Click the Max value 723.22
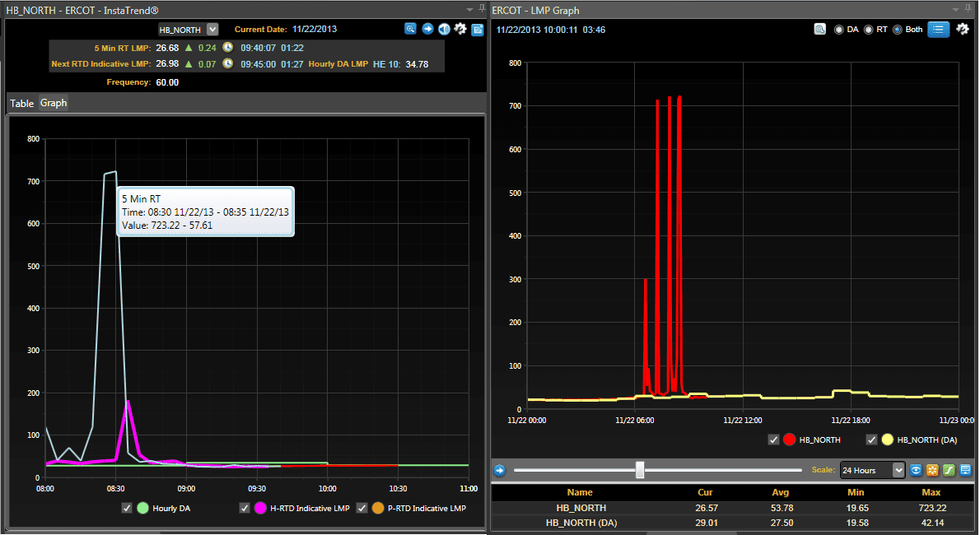The height and width of the screenshot is (535, 980). coord(932,508)
